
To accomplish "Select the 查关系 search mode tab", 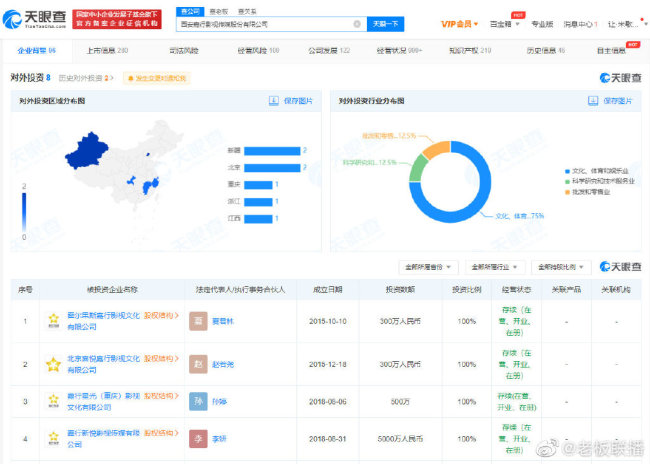I will coord(247,12).
